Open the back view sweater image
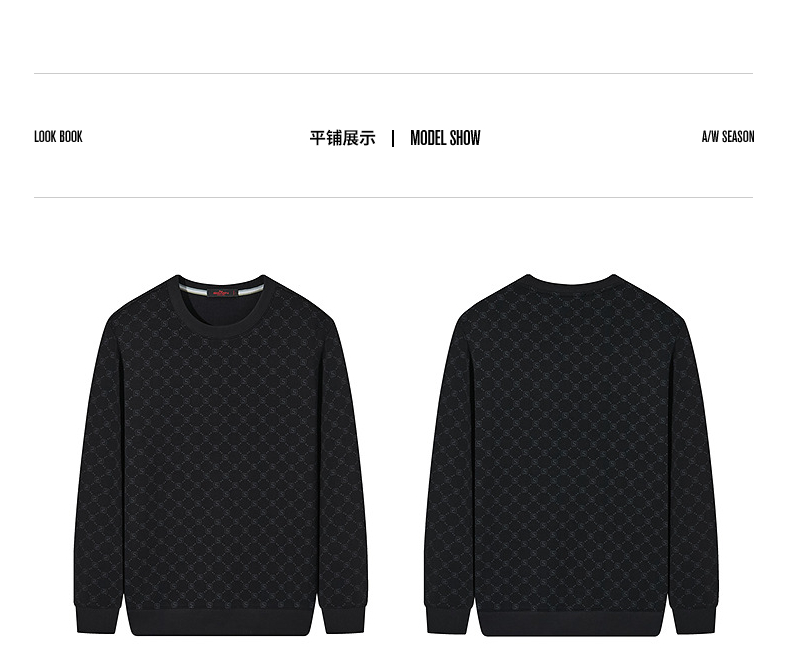 point(571,455)
